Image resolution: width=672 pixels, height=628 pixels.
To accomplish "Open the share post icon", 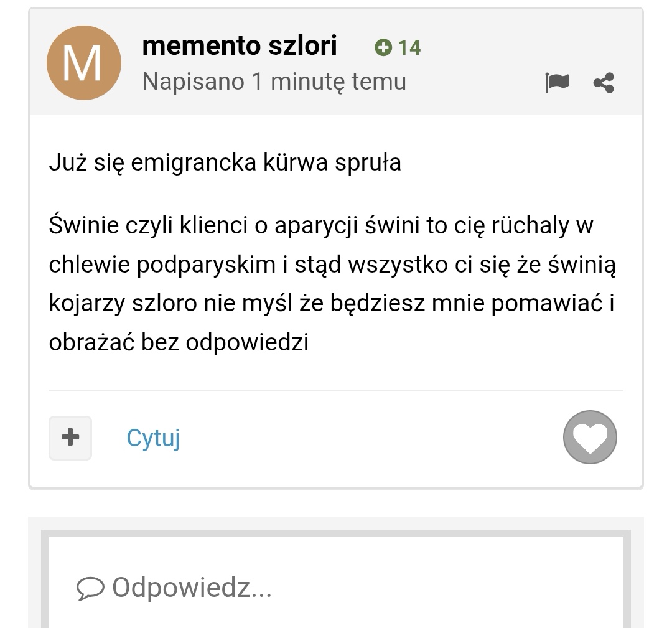I will pyautogui.click(x=604, y=83).
